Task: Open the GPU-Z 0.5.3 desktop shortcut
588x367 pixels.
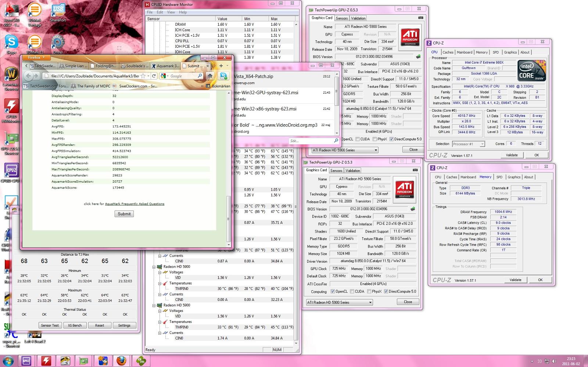Action: tap(11, 143)
